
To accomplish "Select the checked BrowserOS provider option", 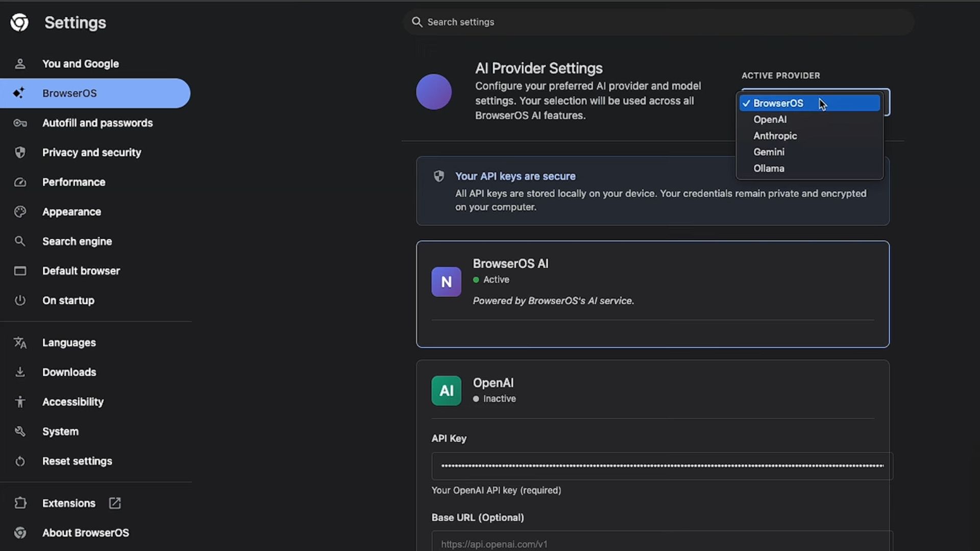I will click(x=778, y=103).
